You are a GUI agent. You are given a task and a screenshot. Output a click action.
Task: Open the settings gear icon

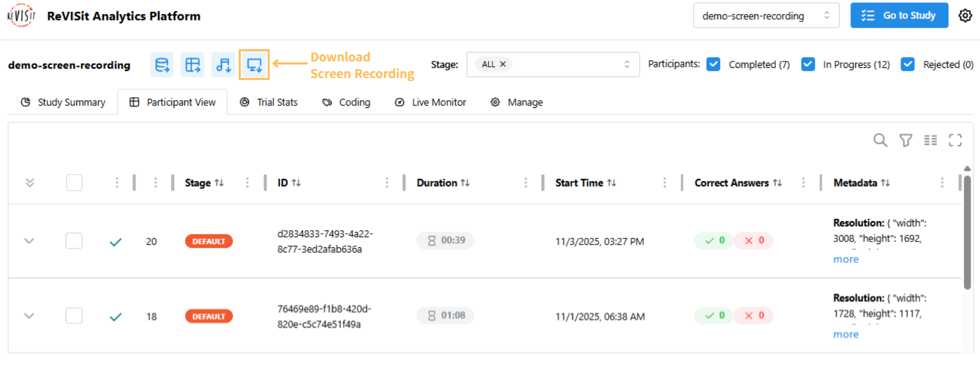[x=965, y=15]
